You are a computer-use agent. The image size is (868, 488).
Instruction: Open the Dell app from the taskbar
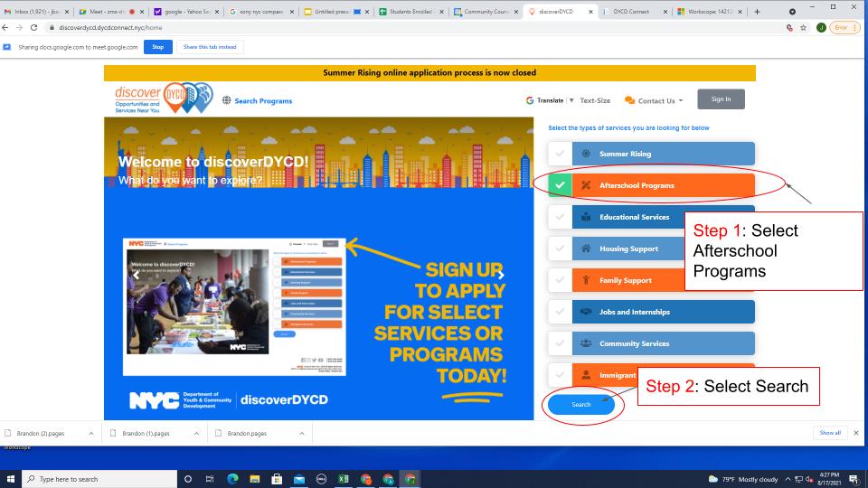pyautogui.click(x=321, y=479)
